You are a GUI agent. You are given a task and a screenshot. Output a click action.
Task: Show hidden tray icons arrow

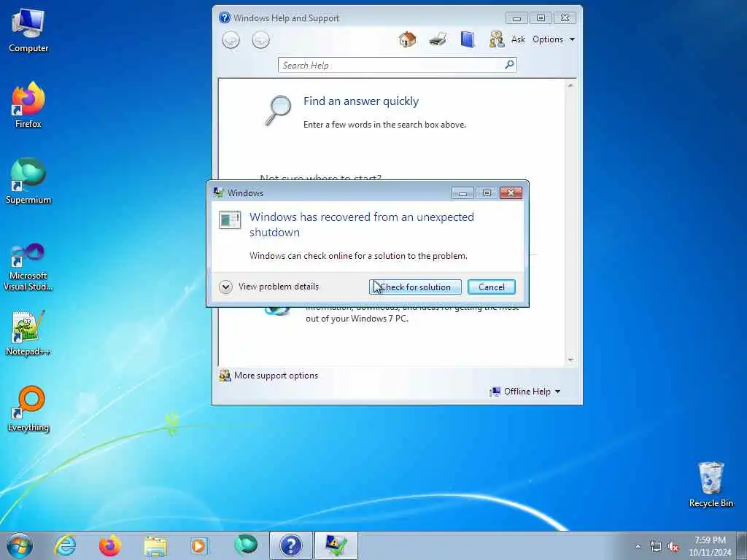(x=638, y=547)
